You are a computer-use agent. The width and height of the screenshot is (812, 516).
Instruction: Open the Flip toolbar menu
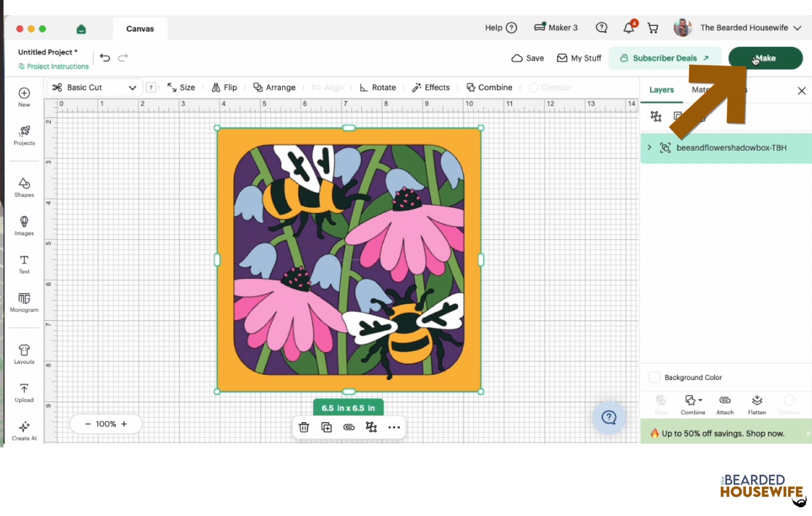[224, 87]
